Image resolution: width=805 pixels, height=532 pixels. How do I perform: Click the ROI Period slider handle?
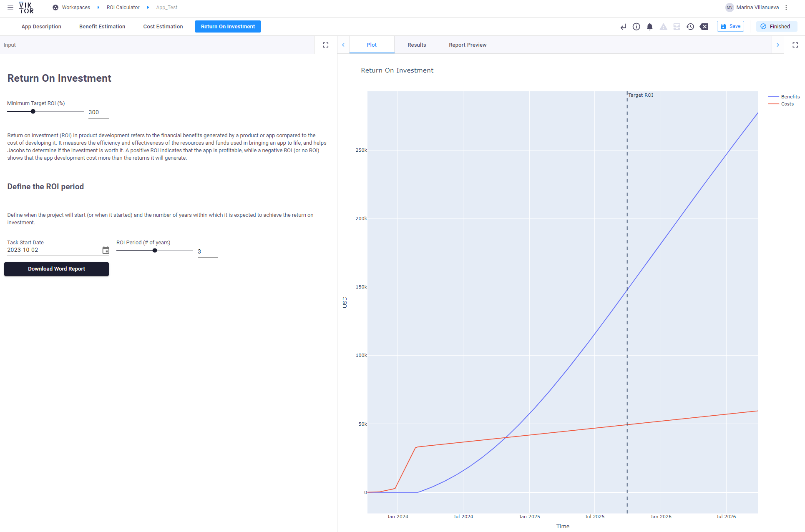click(155, 251)
